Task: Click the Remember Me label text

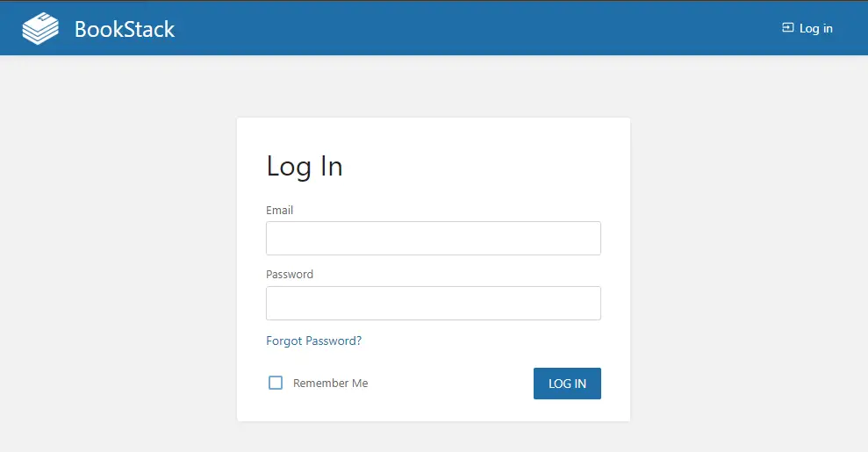Action: click(331, 383)
